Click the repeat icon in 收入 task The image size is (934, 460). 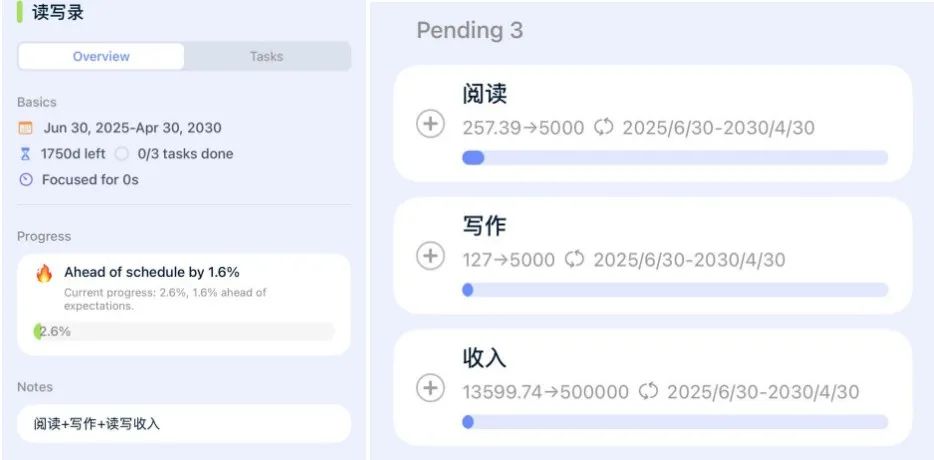648,392
